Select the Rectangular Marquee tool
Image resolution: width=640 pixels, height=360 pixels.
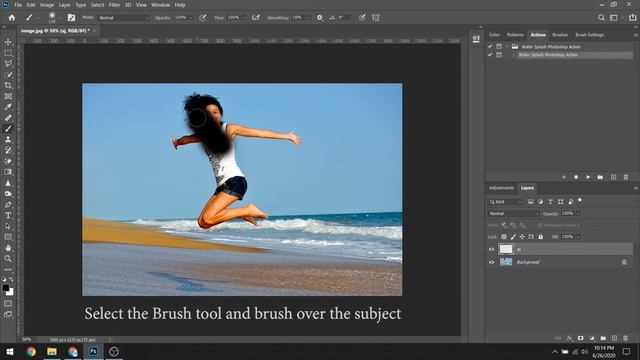click(x=8, y=53)
